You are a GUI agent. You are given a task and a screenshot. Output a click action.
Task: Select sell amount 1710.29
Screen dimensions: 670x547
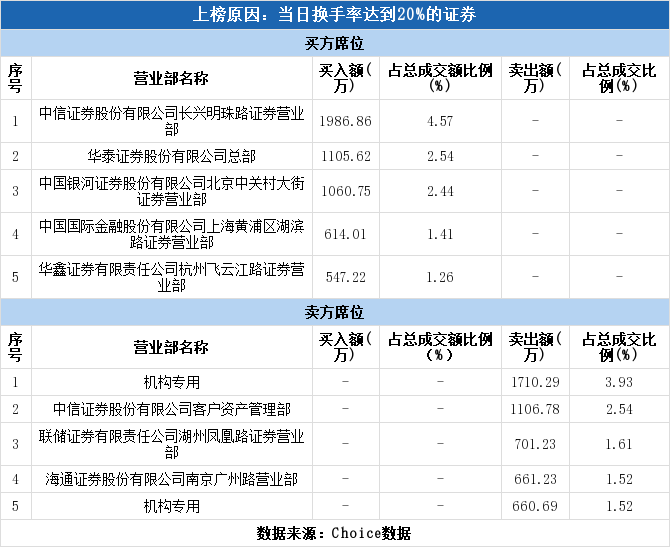click(535, 382)
